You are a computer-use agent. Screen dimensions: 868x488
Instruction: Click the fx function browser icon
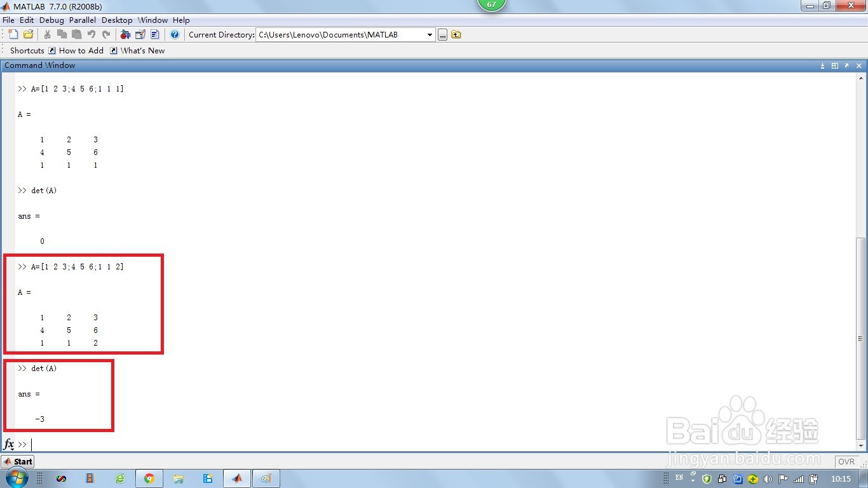tap(9, 444)
